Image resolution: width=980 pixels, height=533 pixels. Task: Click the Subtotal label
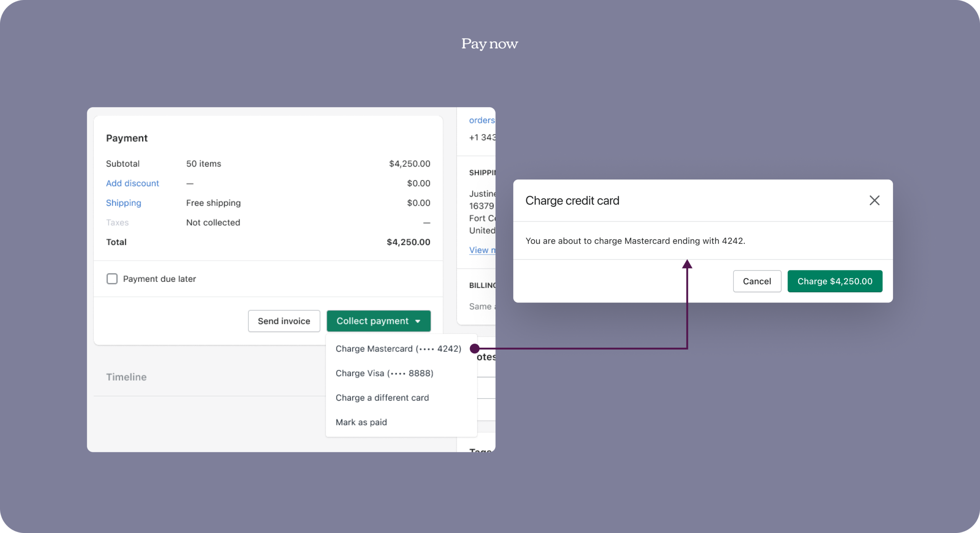pos(122,163)
